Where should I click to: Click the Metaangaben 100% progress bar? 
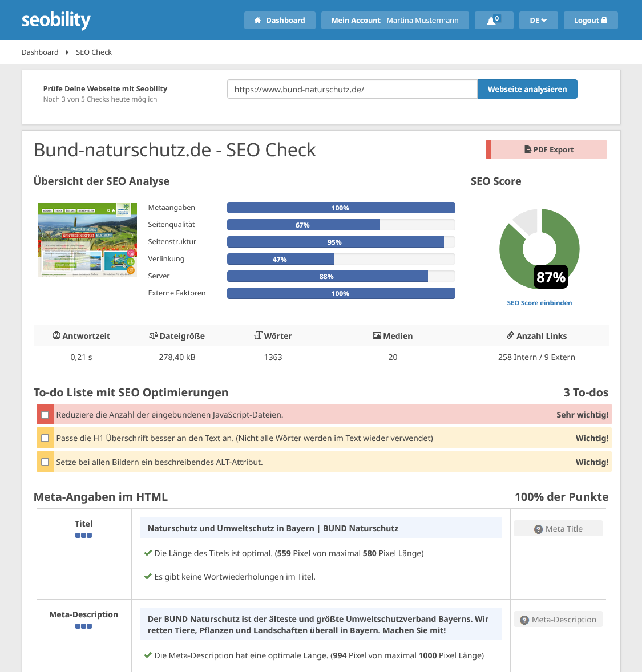[x=341, y=208]
